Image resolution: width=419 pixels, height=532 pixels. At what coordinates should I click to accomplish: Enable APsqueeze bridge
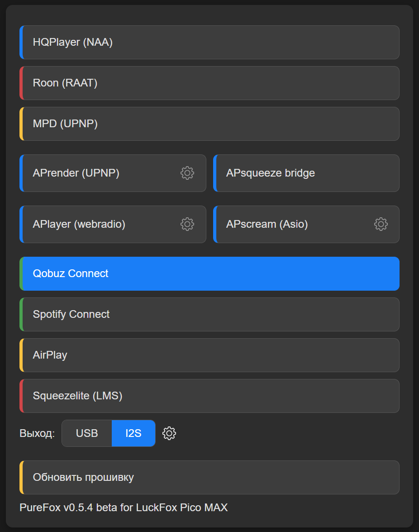tap(306, 173)
